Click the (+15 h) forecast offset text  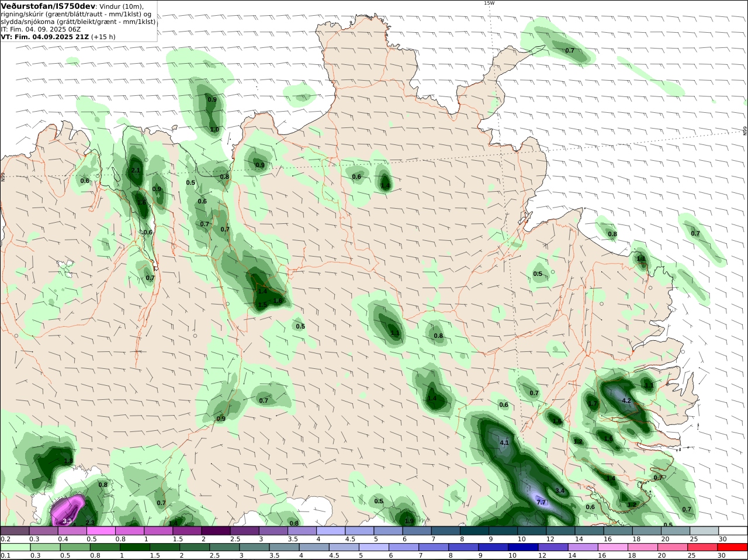click(103, 37)
